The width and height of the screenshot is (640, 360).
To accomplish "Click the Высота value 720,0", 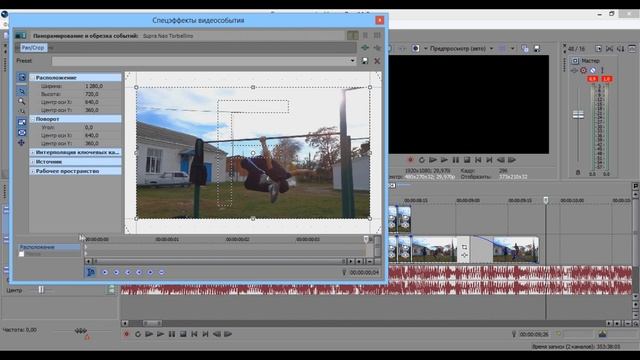I will [x=91, y=94].
